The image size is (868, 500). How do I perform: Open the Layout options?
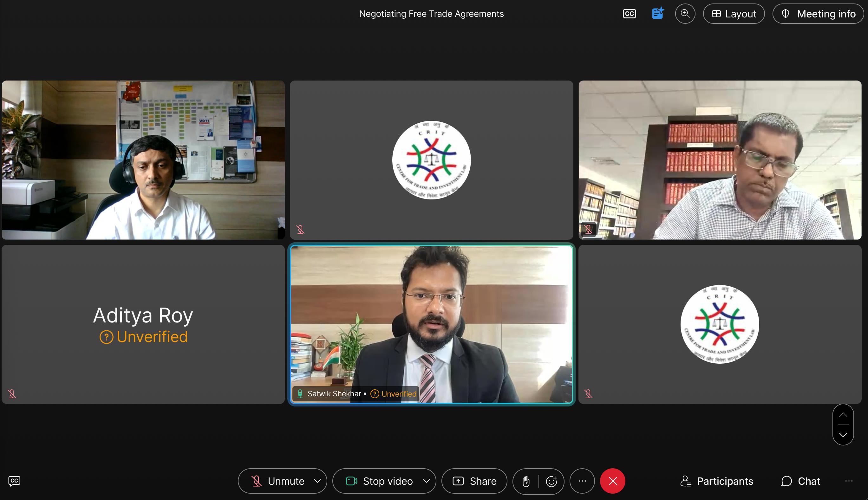click(734, 14)
